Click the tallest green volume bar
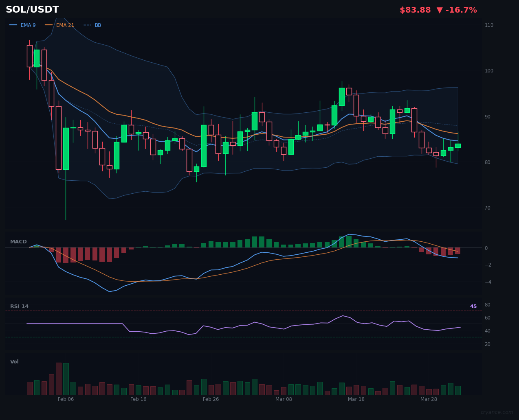This screenshot has width=519, height=420. tap(66, 378)
